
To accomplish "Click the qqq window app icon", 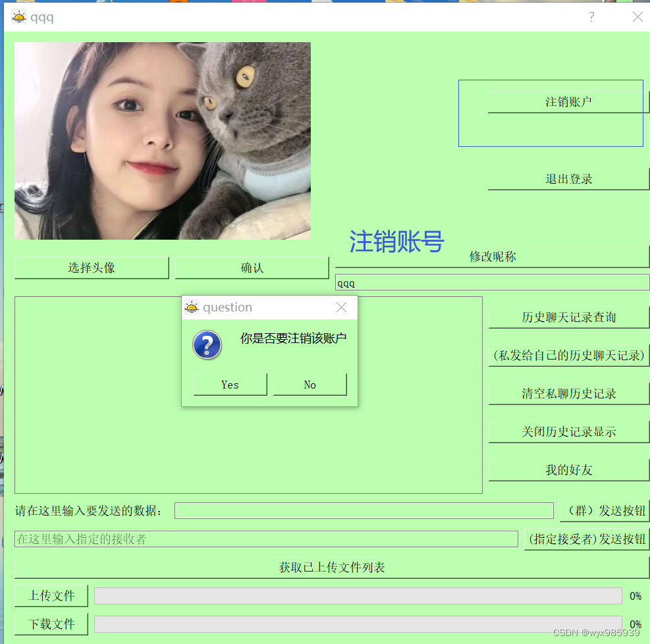I will coord(19,17).
